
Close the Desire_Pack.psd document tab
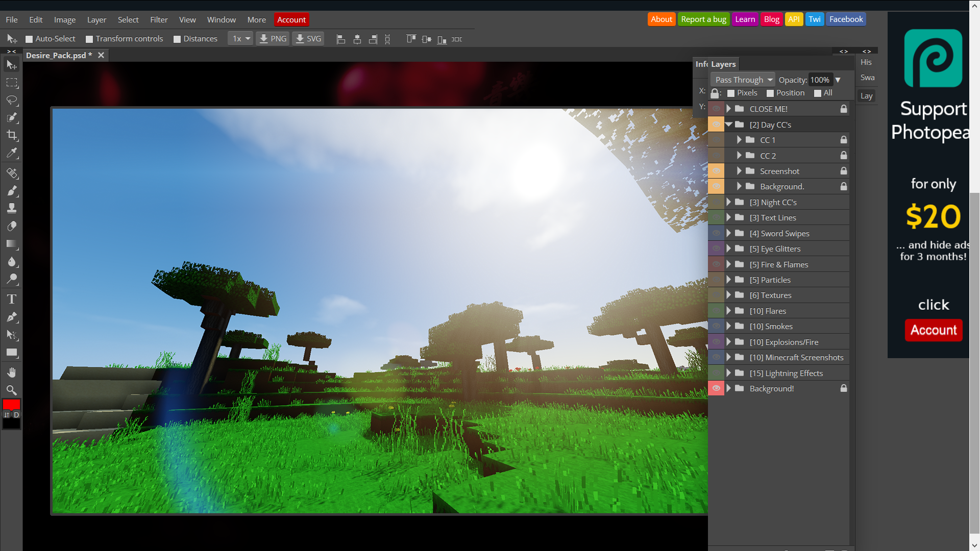coord(101,55)
